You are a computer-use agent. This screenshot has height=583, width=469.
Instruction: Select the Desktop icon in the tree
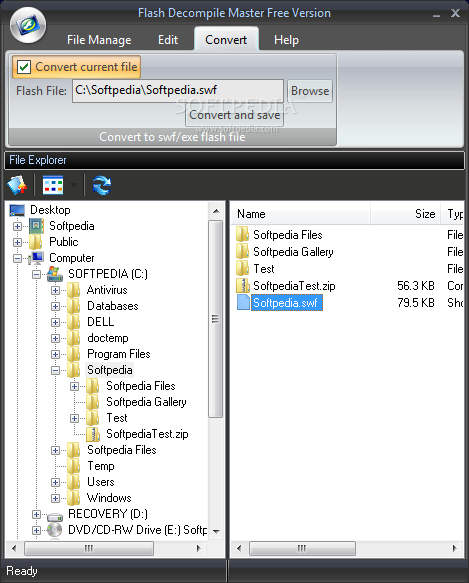(17, 210)
